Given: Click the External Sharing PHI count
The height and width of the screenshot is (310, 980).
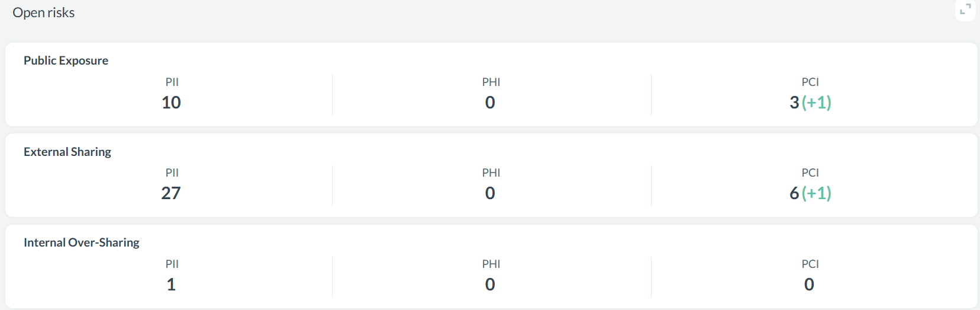Looking at the screenshot, I should tap(490, 193).
